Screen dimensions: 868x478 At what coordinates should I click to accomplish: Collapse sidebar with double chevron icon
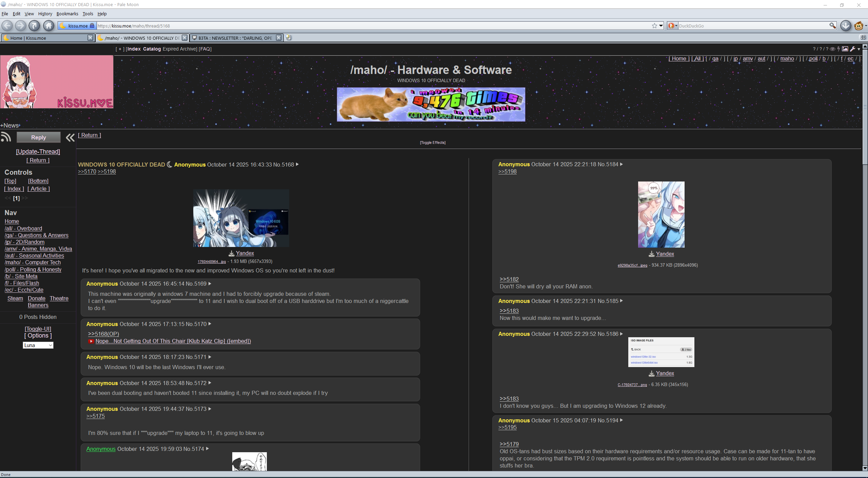point(70,137)
